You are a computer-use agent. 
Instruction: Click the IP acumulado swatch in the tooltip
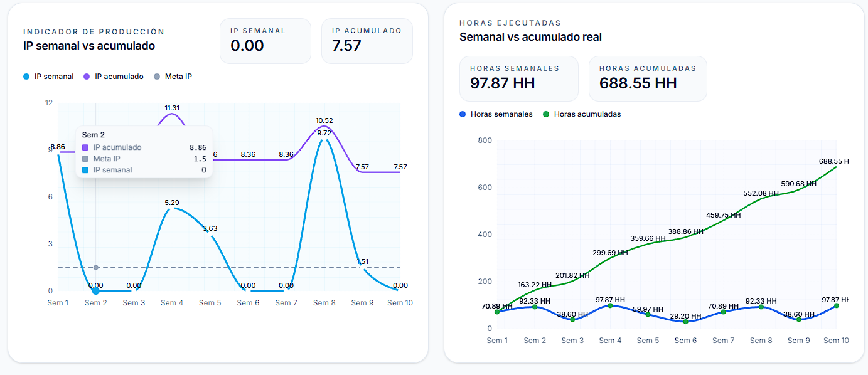tap(86, 147)
